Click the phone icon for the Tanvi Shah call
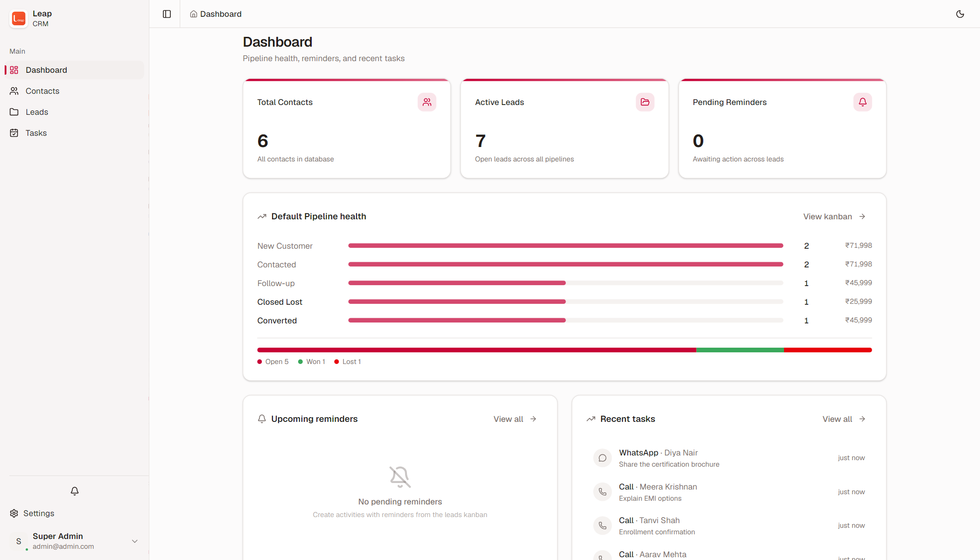 pyautogui.click(x=602, y=525)
